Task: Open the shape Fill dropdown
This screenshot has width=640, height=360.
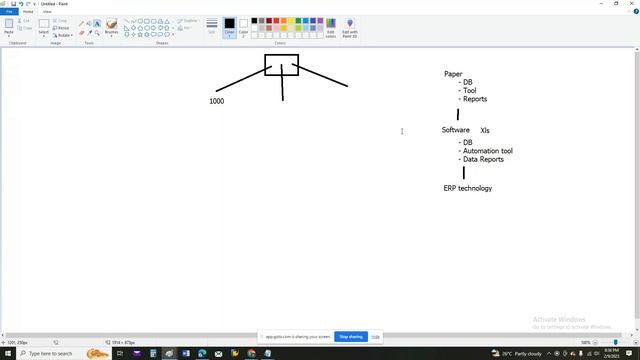Action: (185, 28)
